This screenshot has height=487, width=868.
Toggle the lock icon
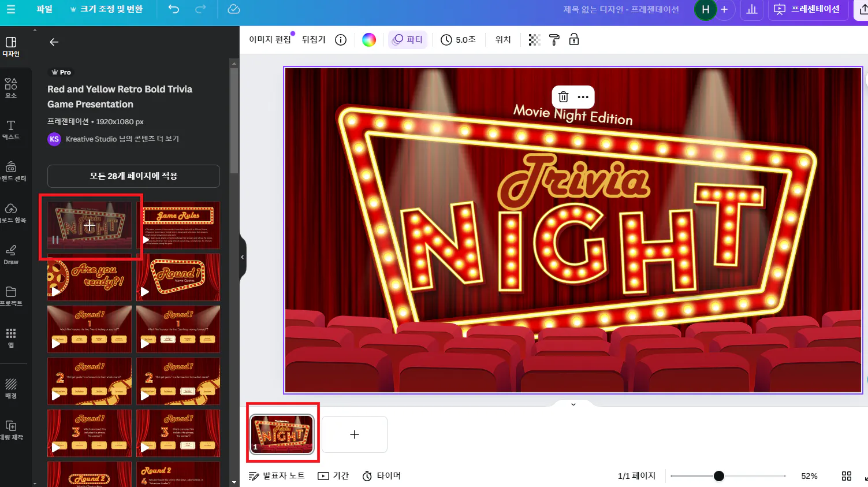click(x=574, y=40)
